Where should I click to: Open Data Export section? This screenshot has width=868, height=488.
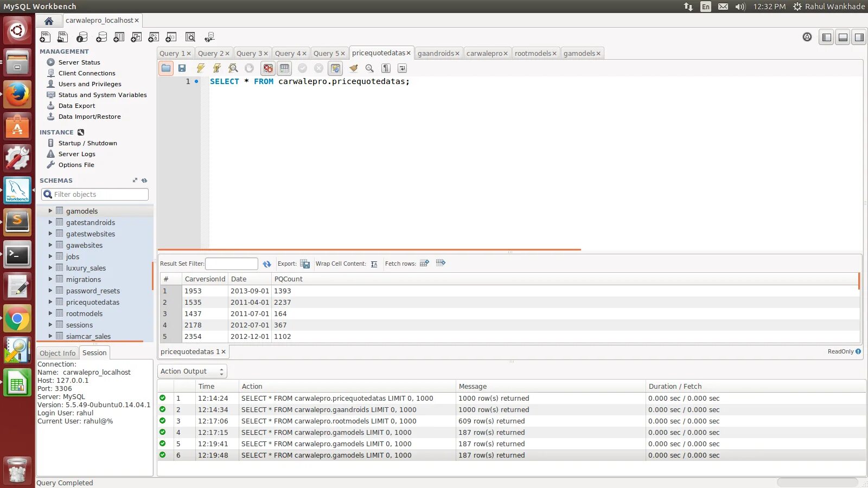tap(76, 106)
